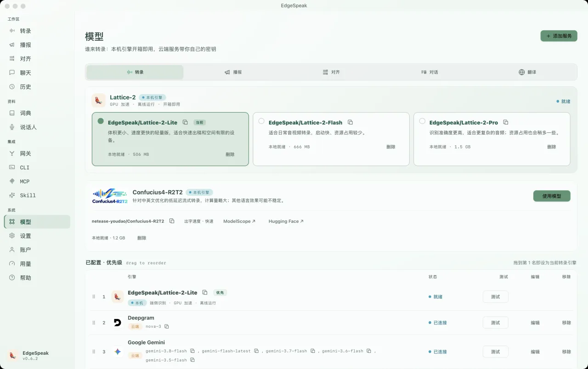Image resolution: width=588 pixels, height=369 pixels.
Task: Open CLI in the sidebar
Action: [37, 168]
